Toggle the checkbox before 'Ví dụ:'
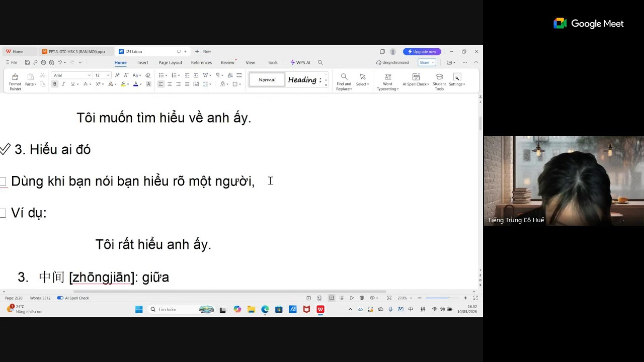644x362 pixels. coord(3,213)
